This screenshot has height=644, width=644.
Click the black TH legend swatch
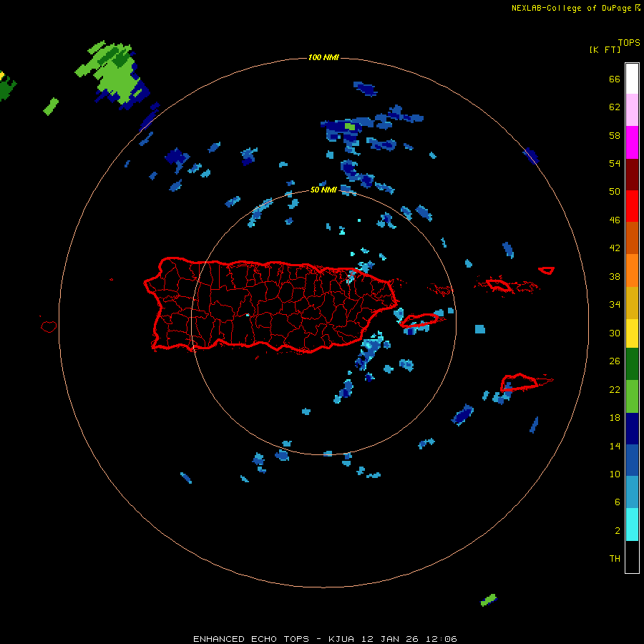(x=632, y=557)
